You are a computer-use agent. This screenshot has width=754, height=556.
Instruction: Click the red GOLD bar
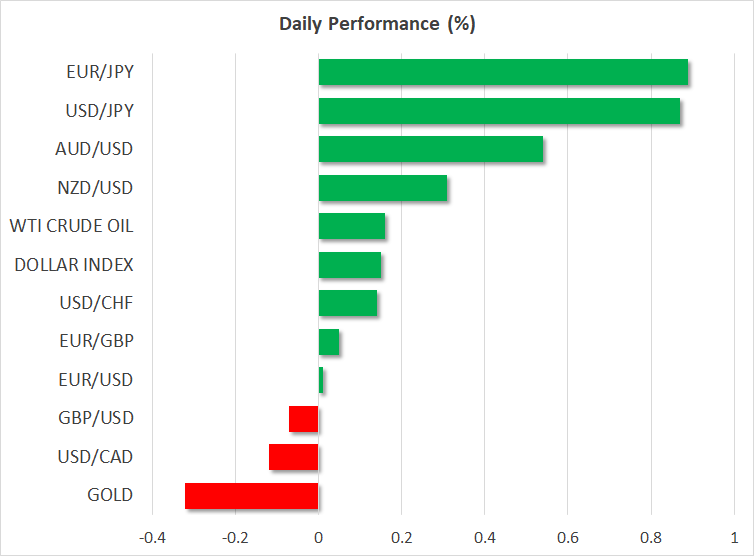[252, 495]
